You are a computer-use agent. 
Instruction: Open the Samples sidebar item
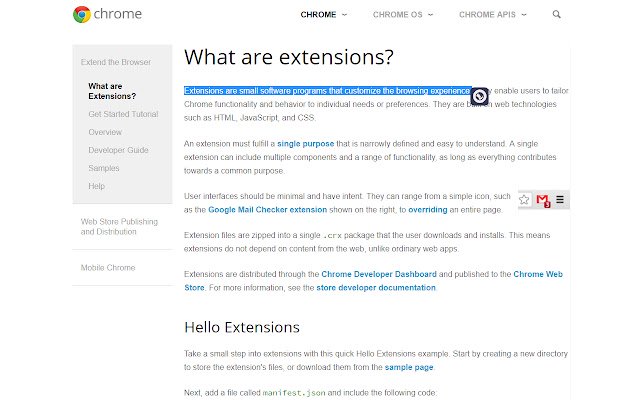[104, 168]
